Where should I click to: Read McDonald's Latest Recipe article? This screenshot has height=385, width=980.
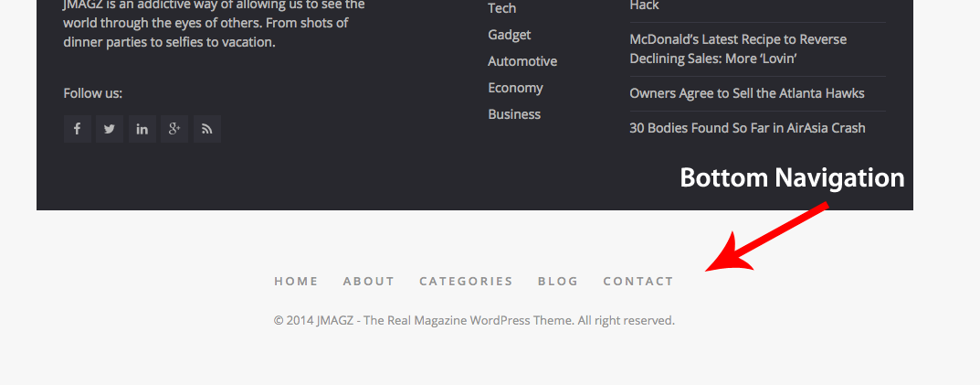tap(738, 48)
